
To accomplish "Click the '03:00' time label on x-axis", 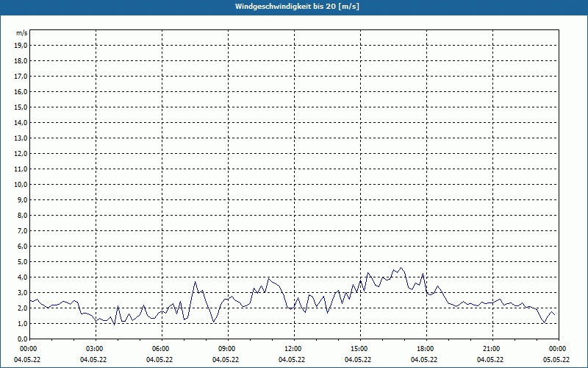I will 96,349.
